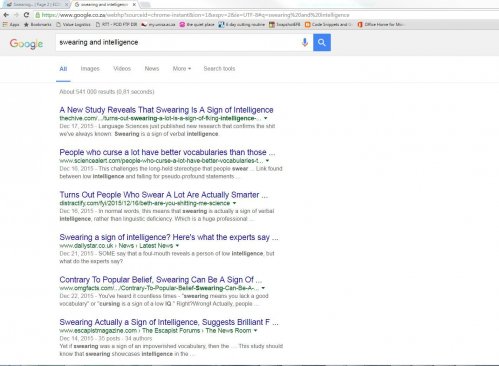This screenshot has height=366, width=499.
Task: Open the Value Logistics bookmark
Action: [x=73, y=25]
